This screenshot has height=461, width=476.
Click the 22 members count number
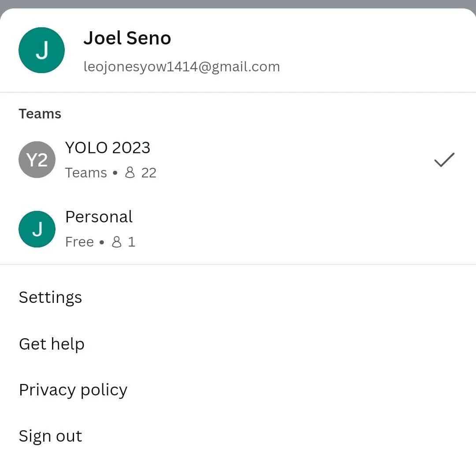[149, 173]
